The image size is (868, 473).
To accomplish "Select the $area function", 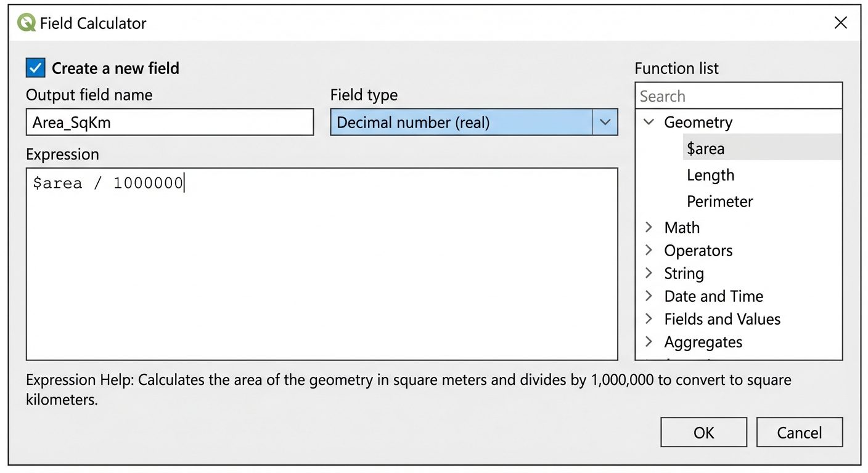I will [705, 148].
